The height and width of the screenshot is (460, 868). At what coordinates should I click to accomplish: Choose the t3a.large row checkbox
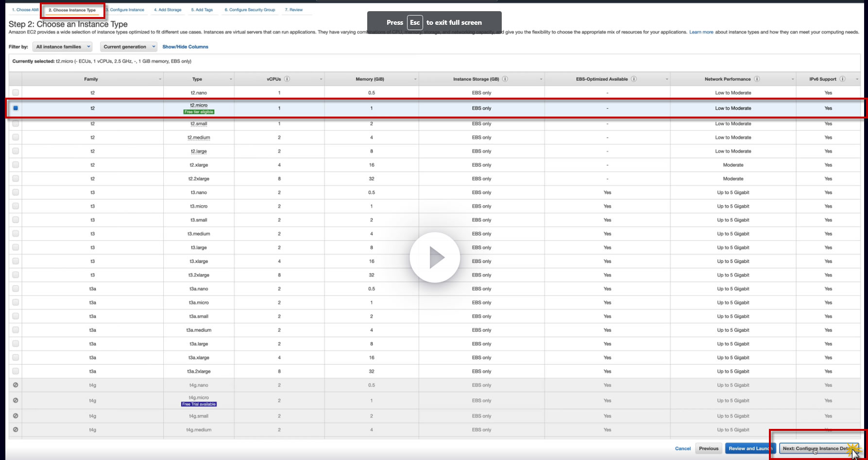[x=16, y=343]
